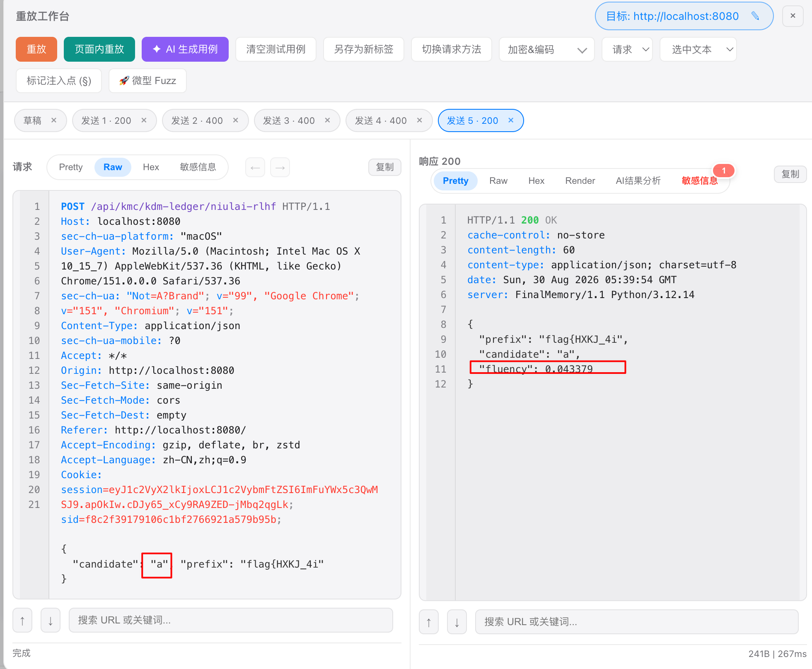Jump to previous match in response search
The width and height of the screenshot is (812, 669).
coord(429,622)
